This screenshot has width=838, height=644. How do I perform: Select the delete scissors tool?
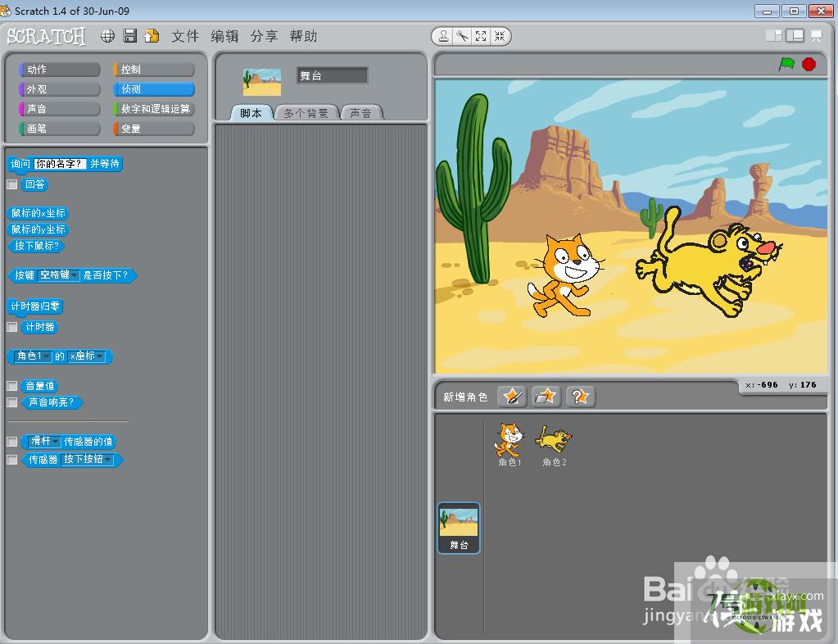(x=462, y=36)
